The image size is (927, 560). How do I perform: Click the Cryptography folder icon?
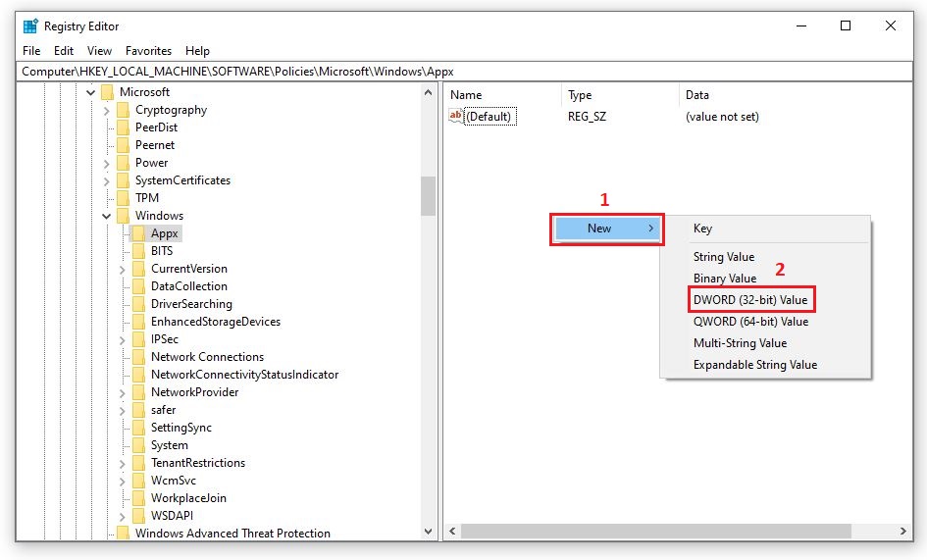(123, 110)
